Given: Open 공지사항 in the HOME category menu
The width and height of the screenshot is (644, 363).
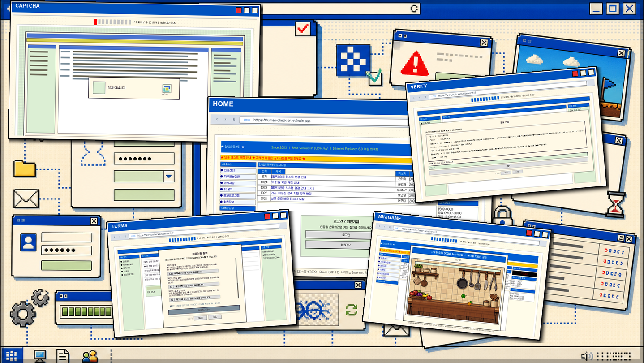Looking at the screenshot, I should click(x=238, y=183).
